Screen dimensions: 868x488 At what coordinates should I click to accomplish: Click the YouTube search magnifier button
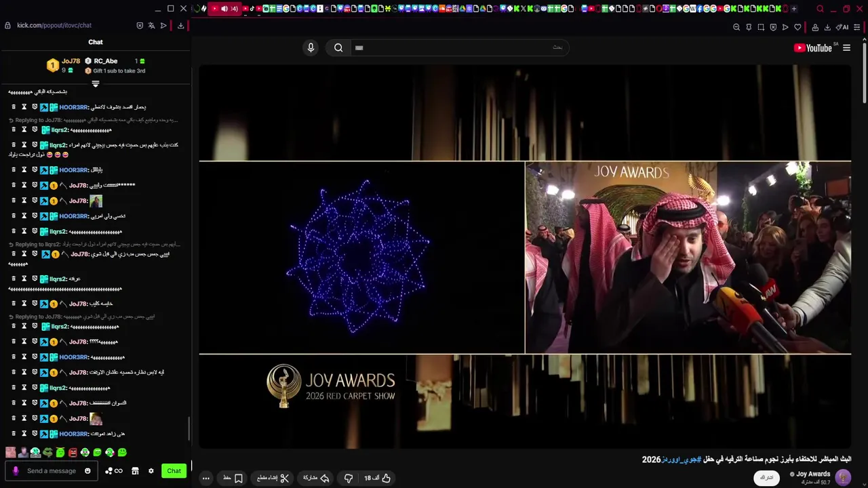click(338, 47)
